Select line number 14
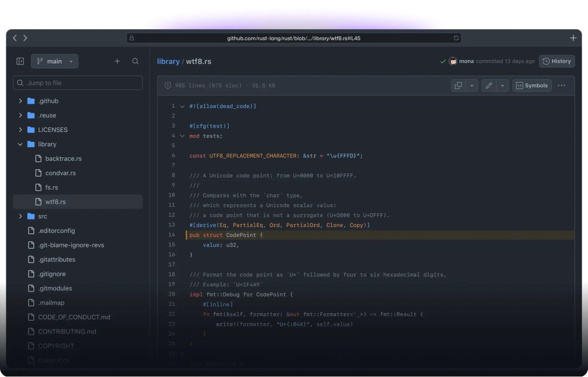 tap(172, 235)
